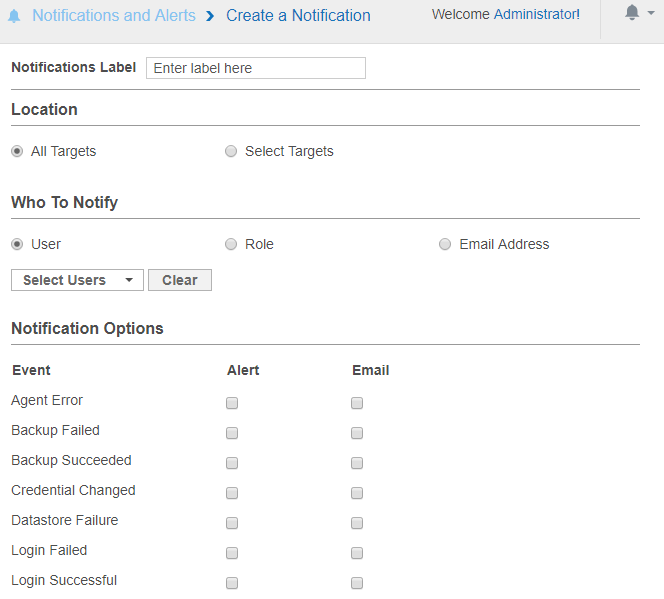The height and width of the screenshot is (599, 664).
Task: Open the Select Users dropdown
Action: [x=77, y=280]
